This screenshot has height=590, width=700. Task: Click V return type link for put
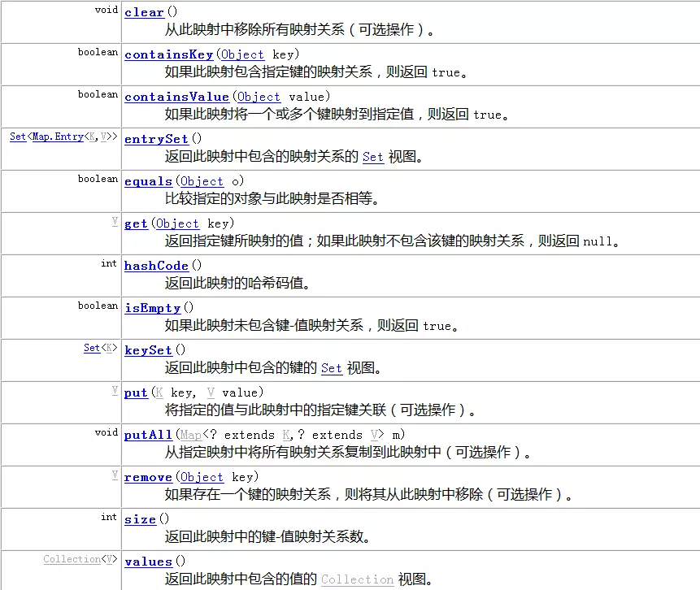click(x=115, y=391)
